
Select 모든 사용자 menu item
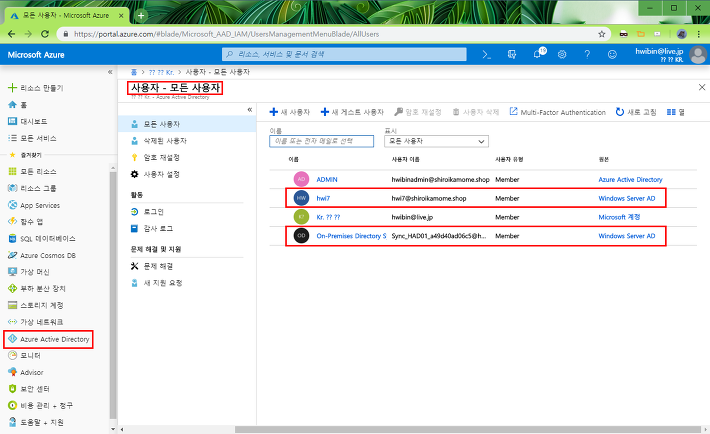click(x=187, y=124)
